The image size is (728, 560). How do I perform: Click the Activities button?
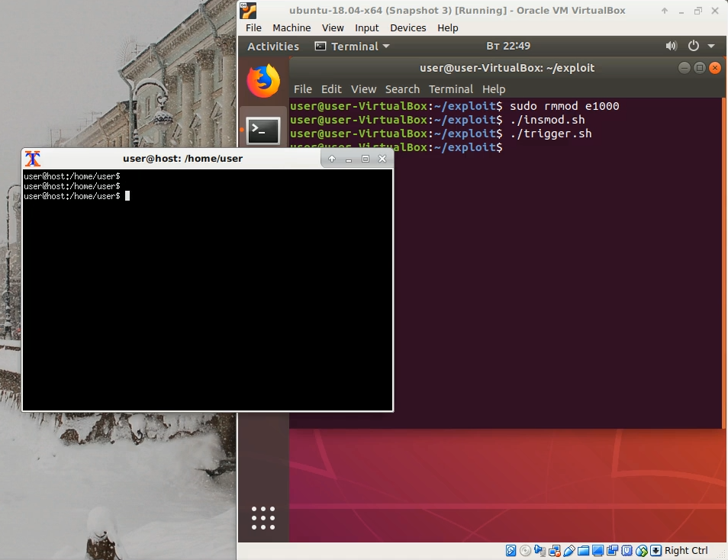273,47
